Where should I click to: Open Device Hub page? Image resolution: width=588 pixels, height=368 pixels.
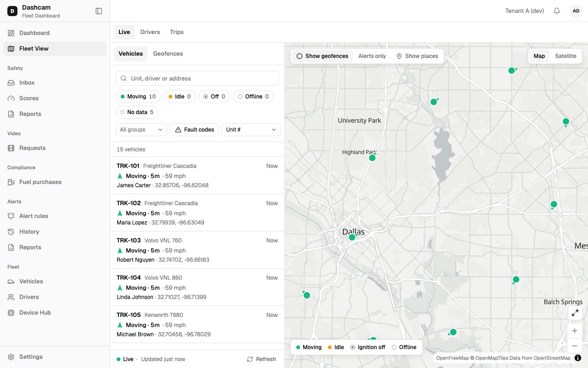pos(55,313)
